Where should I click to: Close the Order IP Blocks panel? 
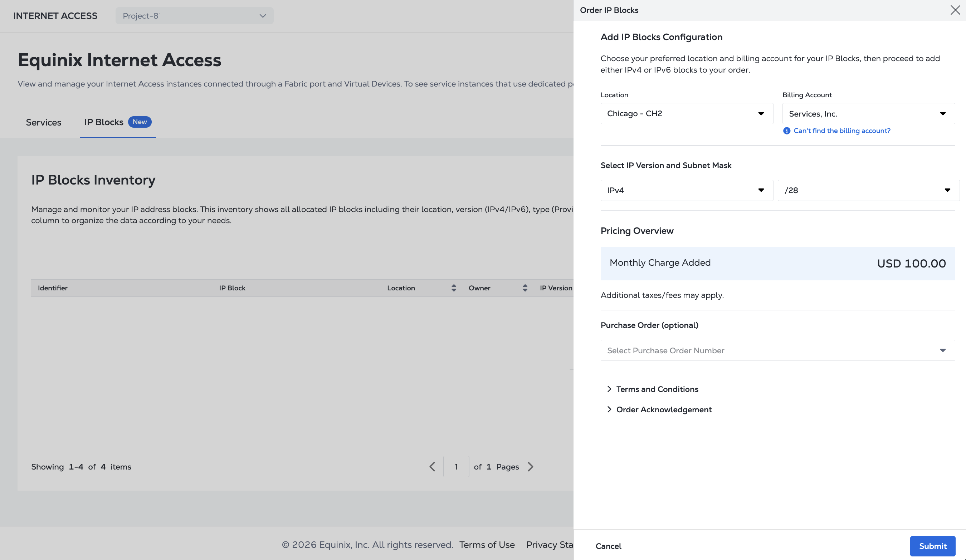[955, 10]
